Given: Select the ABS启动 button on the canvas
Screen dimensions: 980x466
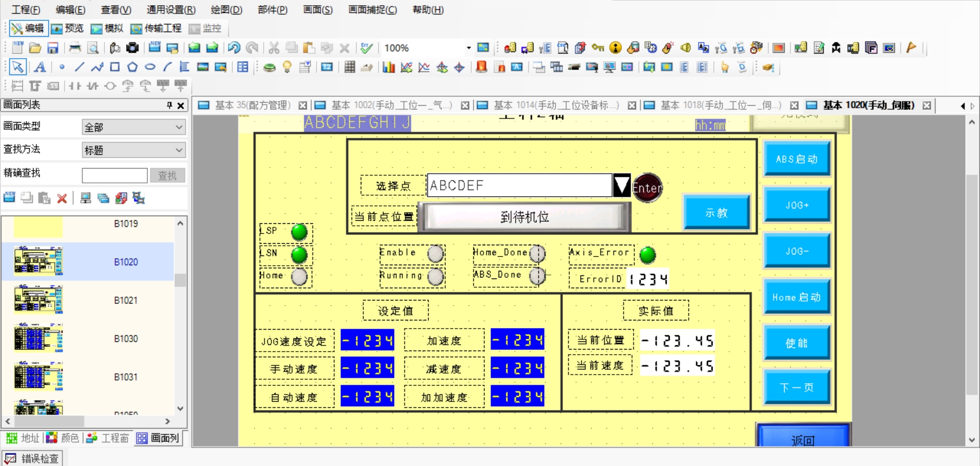Looking at the screenshot, I should tap(796, 159).
